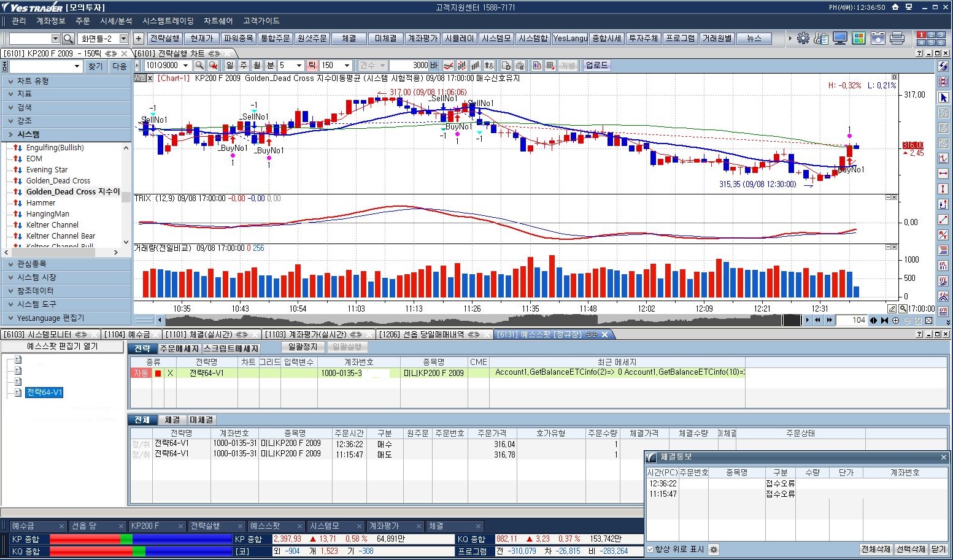Click the magnifier icon next to 101Q9000
The image size is (953, 560).
point(199,66)
